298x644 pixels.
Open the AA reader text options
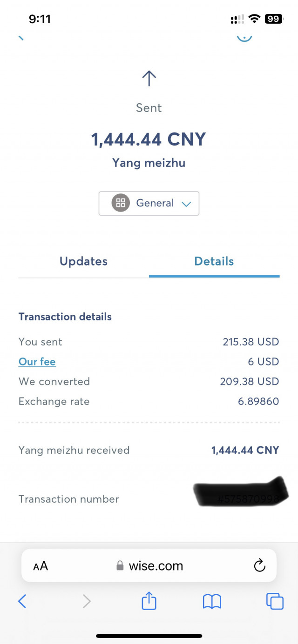click(x=41, y=566)
